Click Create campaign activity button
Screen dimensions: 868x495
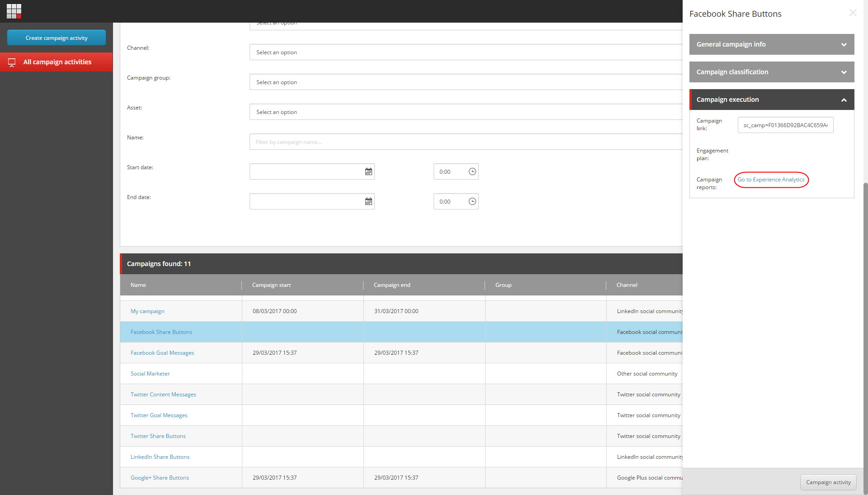tap(57, 38)
